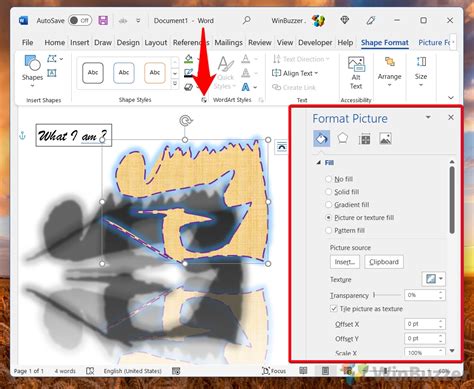This screenshot has height=389, width=474.
Task: Select the Effects pentagon tab in Format Picture
Action: 343,138
